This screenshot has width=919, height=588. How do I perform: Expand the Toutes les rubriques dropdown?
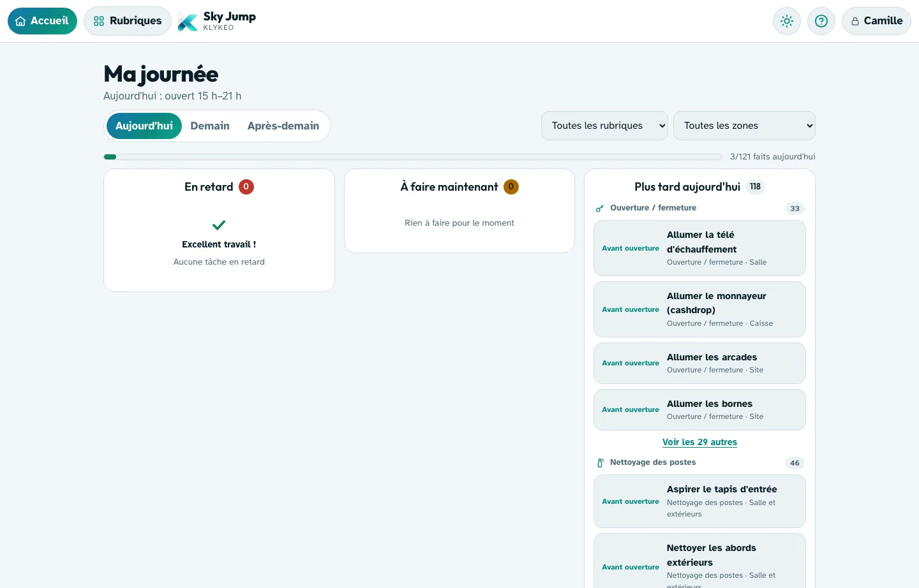click(x=604, y=126)
